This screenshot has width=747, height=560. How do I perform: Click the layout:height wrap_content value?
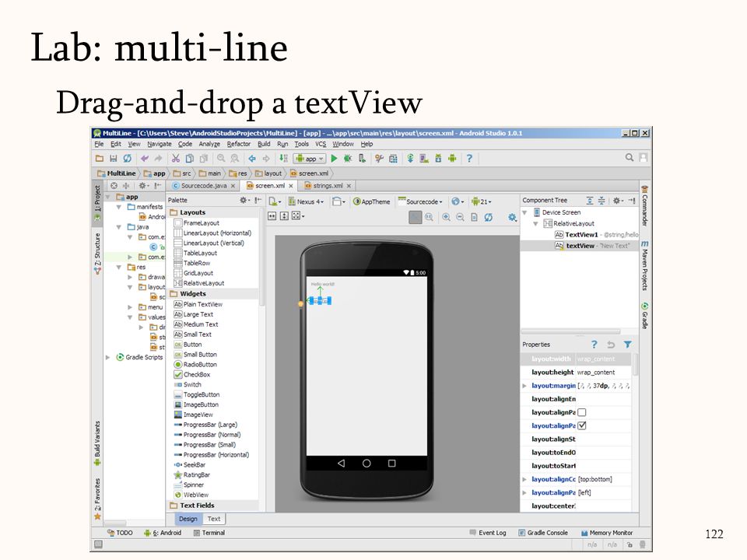pyautogui.click(x=596, y=373)
